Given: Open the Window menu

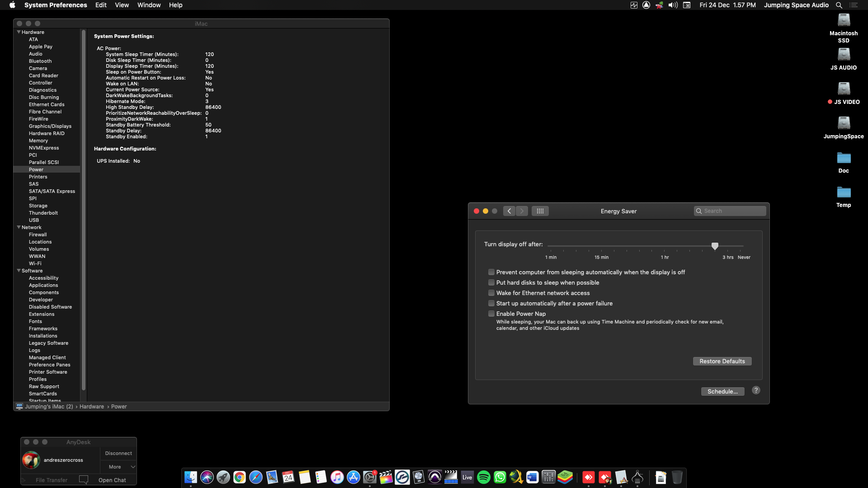Looking at the screenshot, I should click(149, 5).
